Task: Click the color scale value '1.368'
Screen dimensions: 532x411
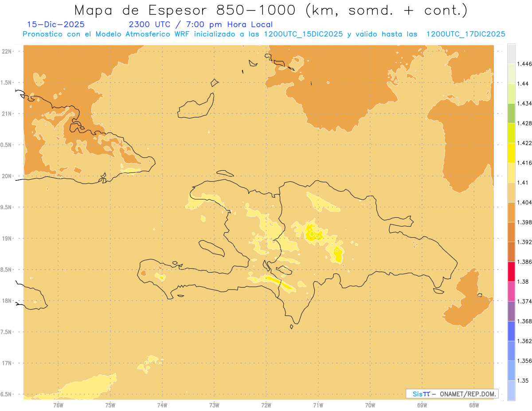Action: 524,321
